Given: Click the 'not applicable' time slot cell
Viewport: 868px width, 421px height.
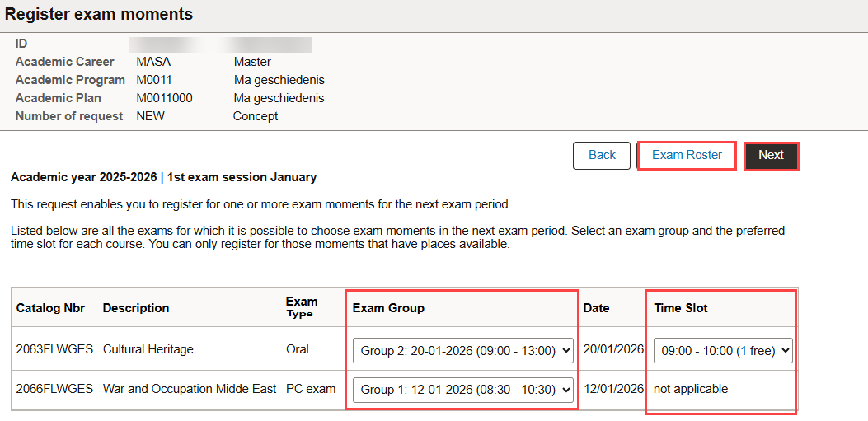Looking at the screenshot, I should pos(691,389).
